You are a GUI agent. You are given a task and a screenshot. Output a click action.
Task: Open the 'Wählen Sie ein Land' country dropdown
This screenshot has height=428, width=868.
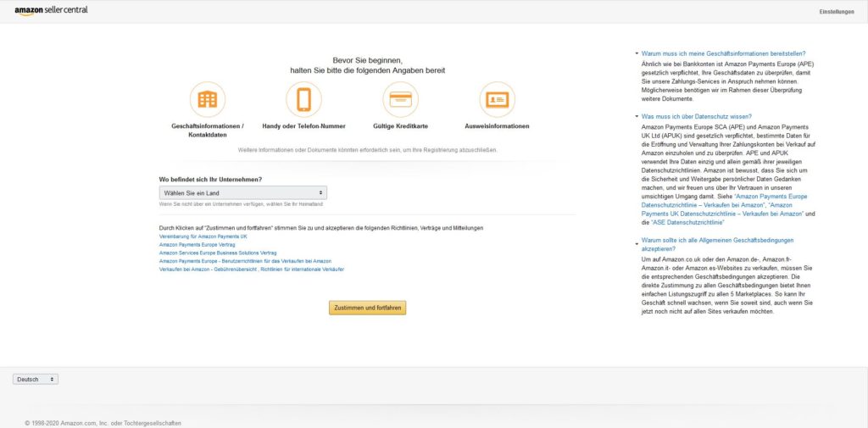click(243, 192)
